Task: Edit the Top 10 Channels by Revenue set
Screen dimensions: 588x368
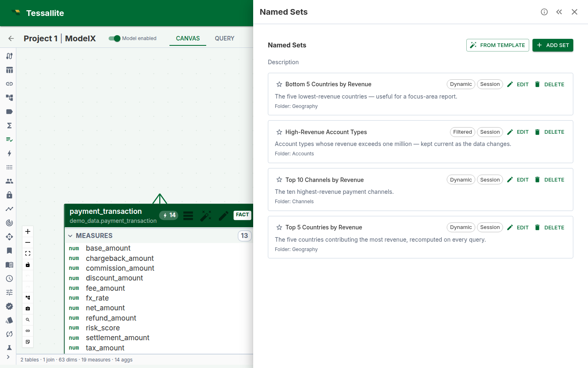Action: coord(518,180)
